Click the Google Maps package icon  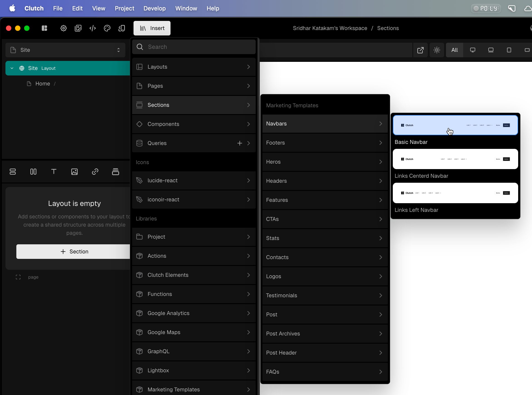(139, 332)
